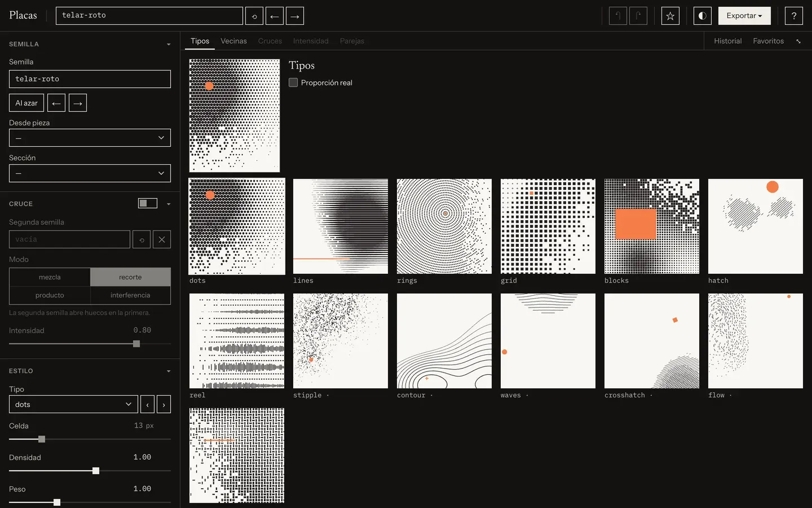Open the Sección dropdown
The width and height of the screenshot is (812, 508).
(x=90, y=173)
